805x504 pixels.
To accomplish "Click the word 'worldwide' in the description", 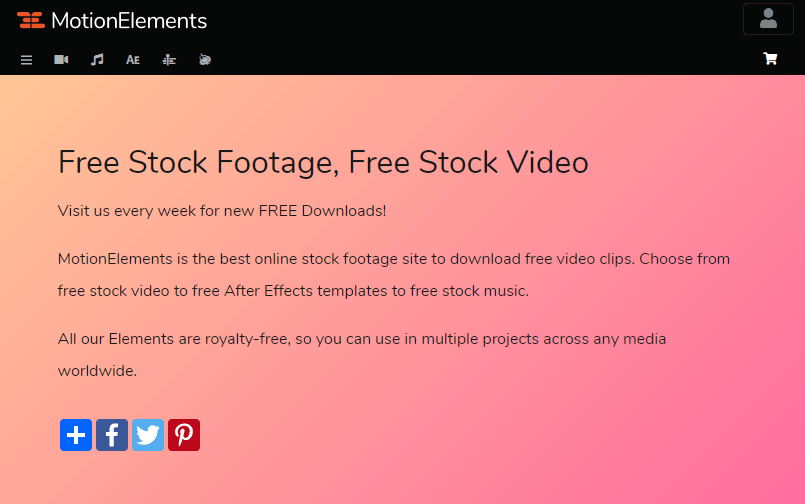I will click(x=96, y=371).
